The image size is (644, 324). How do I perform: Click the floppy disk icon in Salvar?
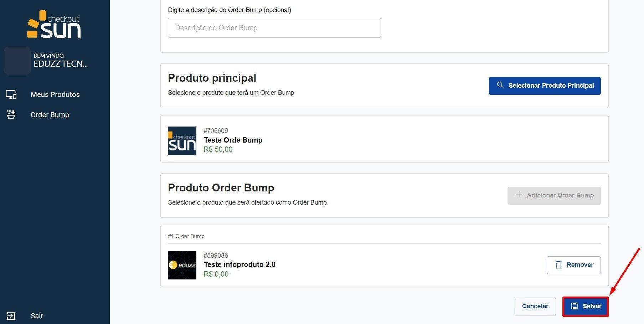click(x=575, y=306)
